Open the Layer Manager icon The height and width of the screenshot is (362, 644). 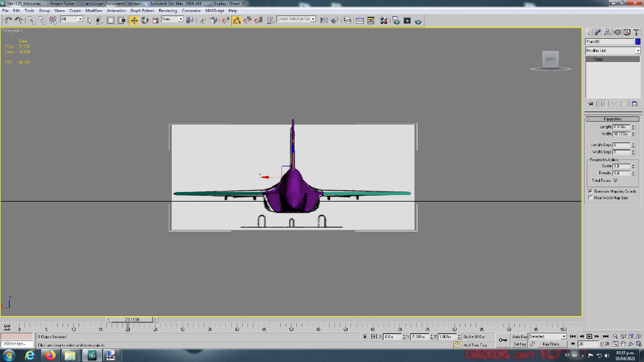[348, 20]
